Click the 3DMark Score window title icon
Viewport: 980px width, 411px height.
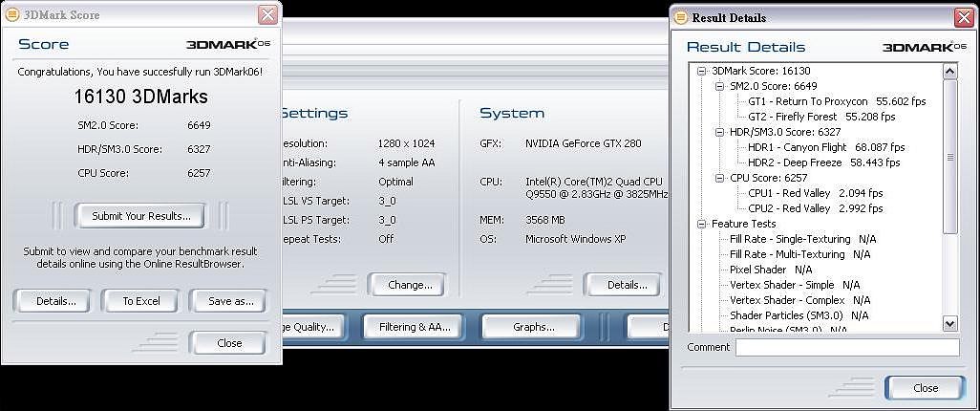pyautogui.click(x=12, y=15)
